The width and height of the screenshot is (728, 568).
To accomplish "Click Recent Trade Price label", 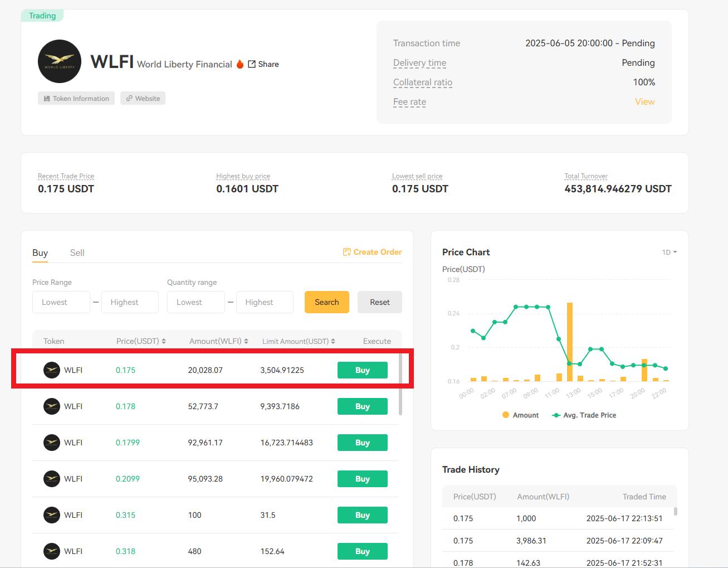I will point(66,176).
